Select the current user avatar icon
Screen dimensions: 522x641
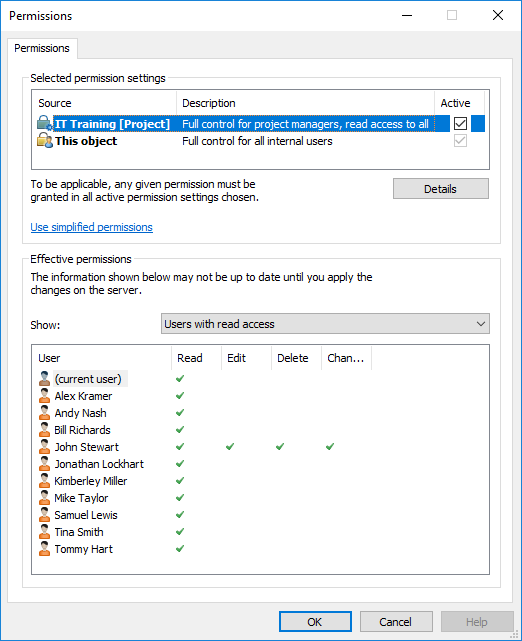coord(44,379)
